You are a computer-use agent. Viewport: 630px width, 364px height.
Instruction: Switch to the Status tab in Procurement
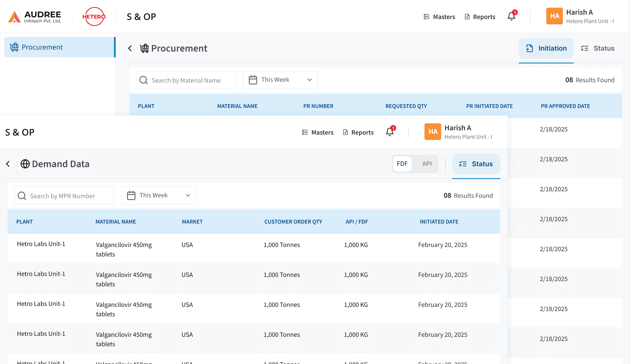tap(598, 48)
